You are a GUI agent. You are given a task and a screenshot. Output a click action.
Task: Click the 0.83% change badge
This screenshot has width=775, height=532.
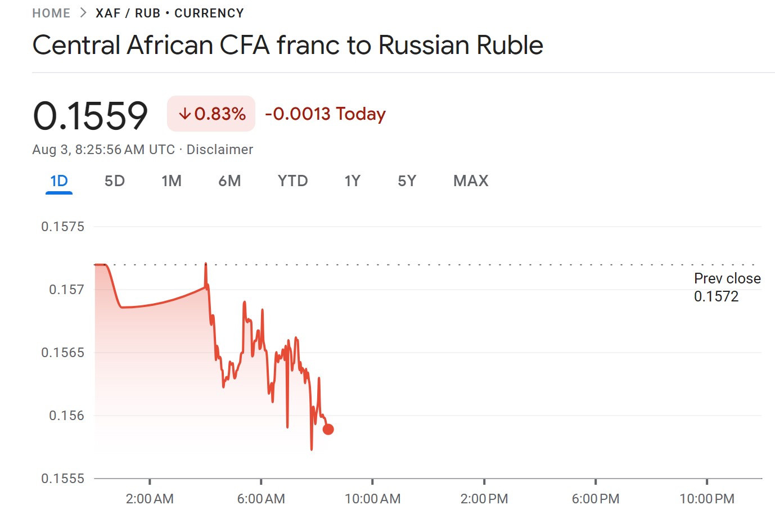[x=211, y=114]
